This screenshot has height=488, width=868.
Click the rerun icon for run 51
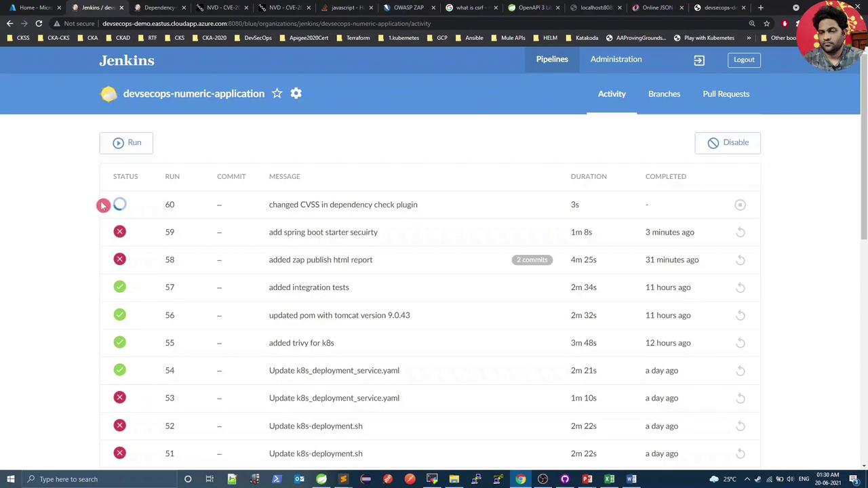pos(741,454)
